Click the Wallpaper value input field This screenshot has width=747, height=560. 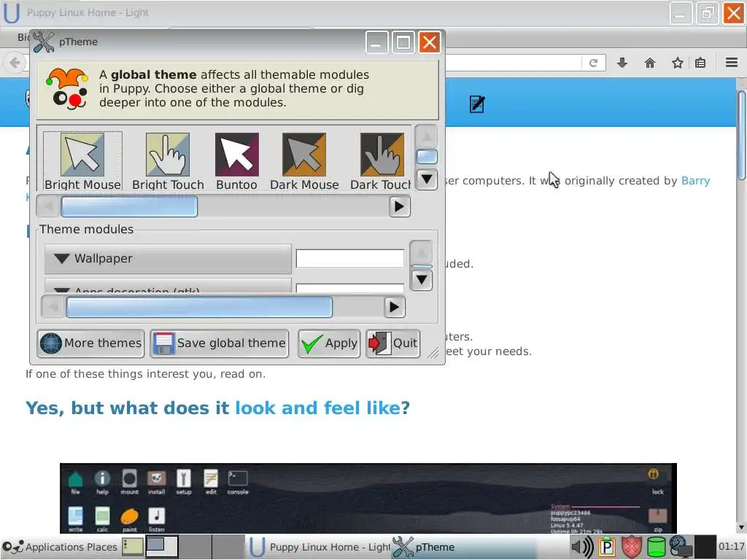349,259
